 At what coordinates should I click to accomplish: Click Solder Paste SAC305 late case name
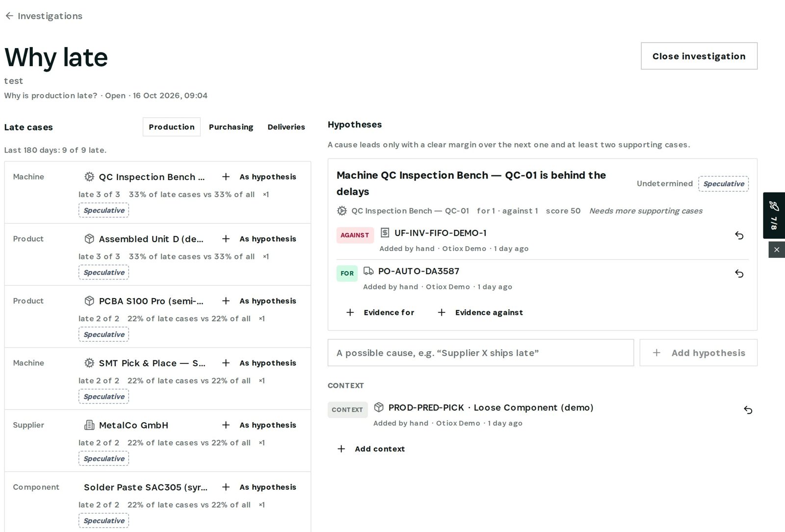coord(145,487)
